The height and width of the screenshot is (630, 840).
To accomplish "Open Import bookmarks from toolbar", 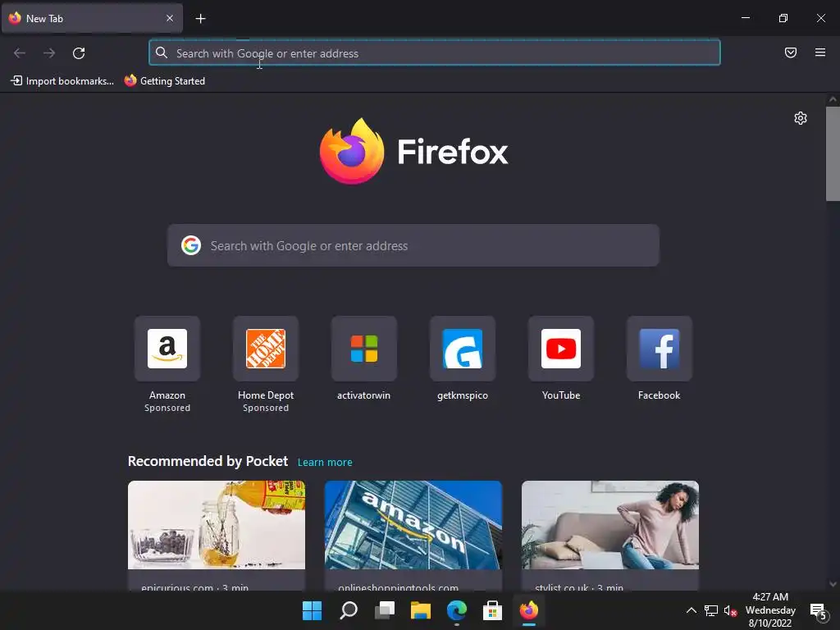I will coord(62,81).
